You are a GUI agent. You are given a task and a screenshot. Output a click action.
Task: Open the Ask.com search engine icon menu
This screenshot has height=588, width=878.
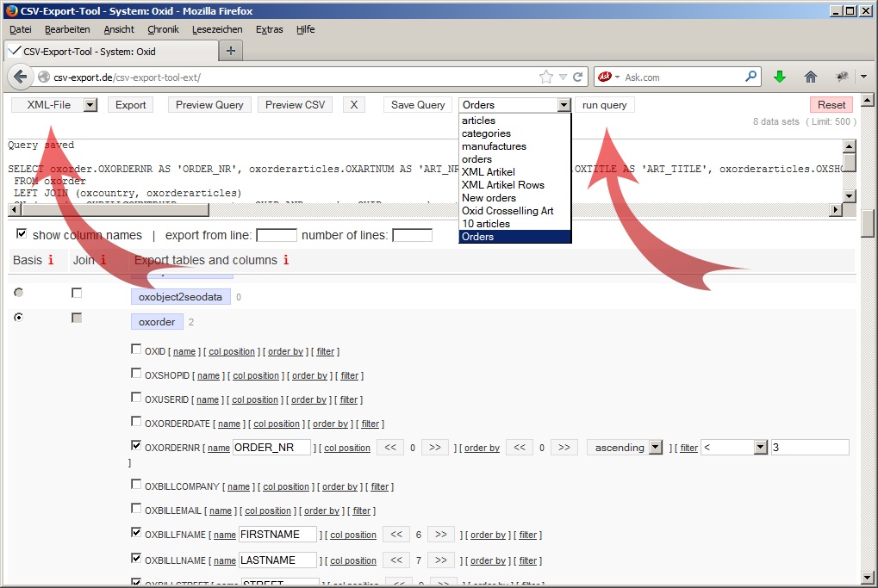coord(608,77)
